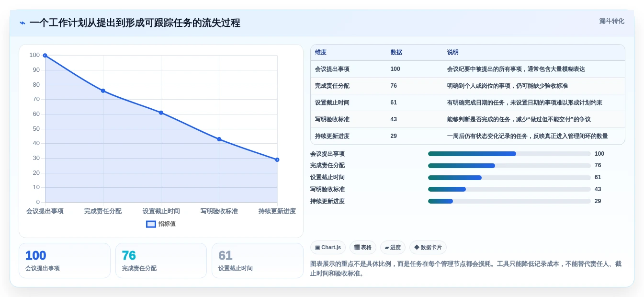Screen dimensions: 644x297
Task: Click the description starting 会议纪要中被提出
Action: point(516,69)
